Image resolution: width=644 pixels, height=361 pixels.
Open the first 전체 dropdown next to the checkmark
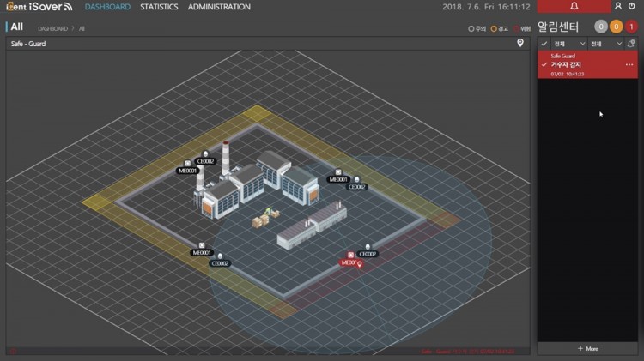[x=569, y=44]
